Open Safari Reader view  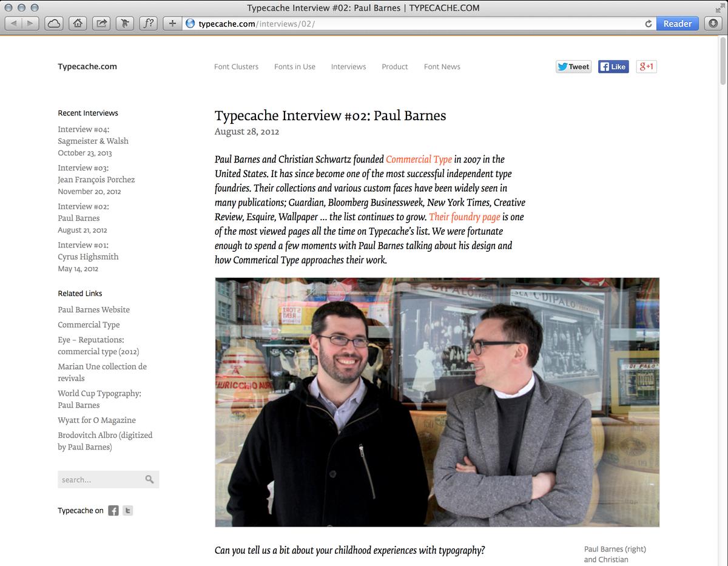pos(677,24)
